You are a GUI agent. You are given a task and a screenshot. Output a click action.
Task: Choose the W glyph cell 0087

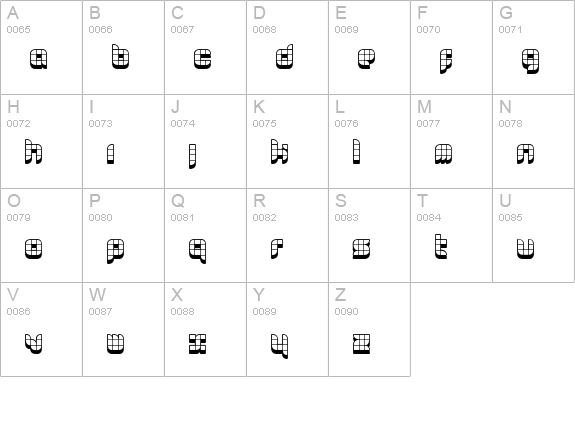[x=124, y=329]
